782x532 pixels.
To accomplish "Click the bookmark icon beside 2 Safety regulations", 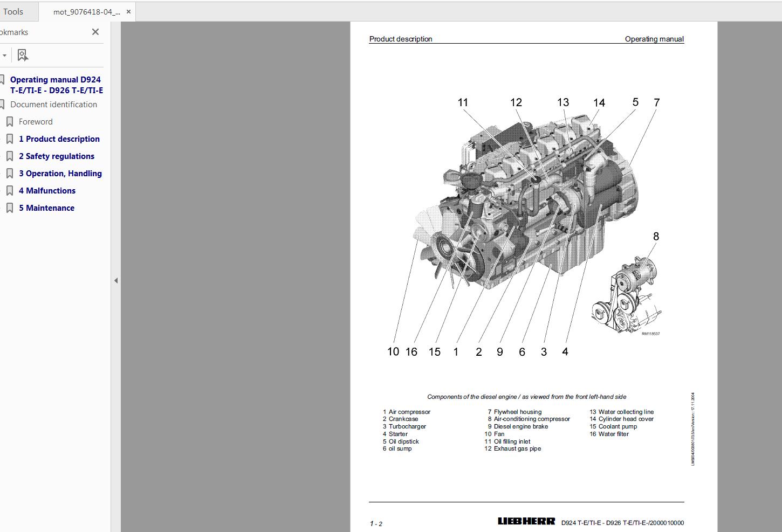I will click(x=10, y=156).
